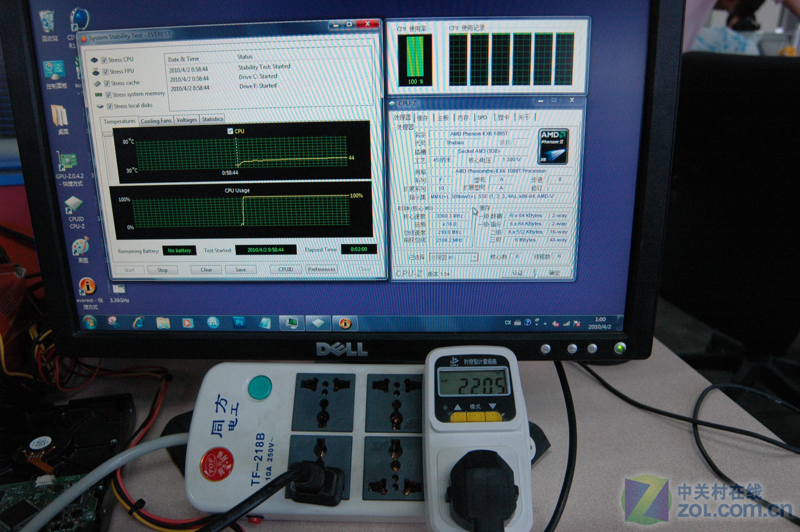800x532 pixels.
Task: Toggle the Stress cache checkbox
Action: 107,84
